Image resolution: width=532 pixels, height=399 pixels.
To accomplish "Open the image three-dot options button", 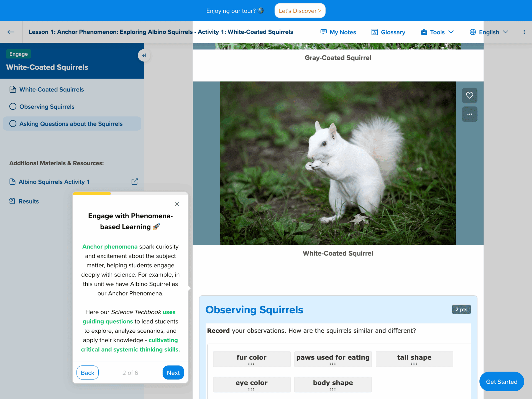I will [469, 114].
